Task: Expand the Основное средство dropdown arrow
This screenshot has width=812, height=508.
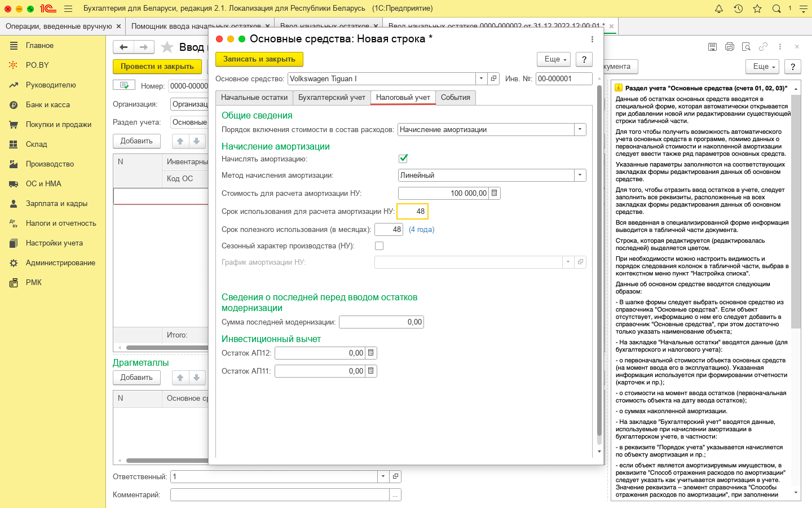Action: (x=481, y=78)
